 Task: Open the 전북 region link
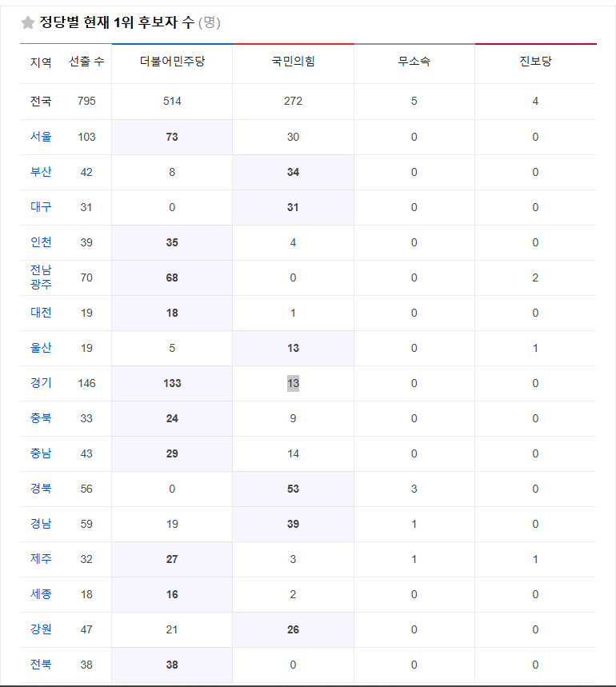41,665
